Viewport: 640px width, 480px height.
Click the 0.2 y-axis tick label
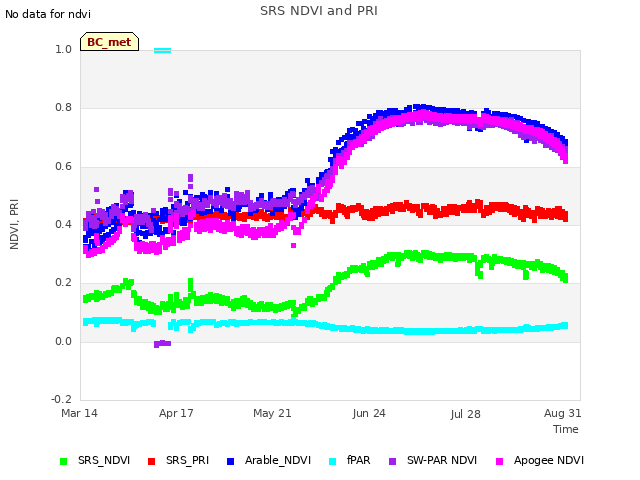pyautogui.click(x=64, y=283)
